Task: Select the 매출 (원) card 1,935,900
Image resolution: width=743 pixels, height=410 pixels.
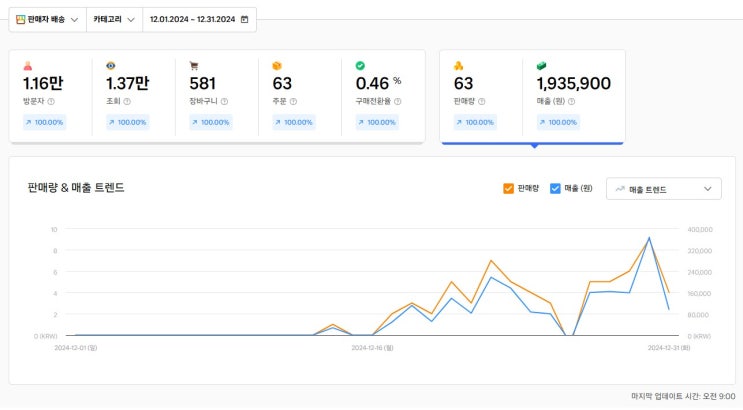Action: [574, 97]
